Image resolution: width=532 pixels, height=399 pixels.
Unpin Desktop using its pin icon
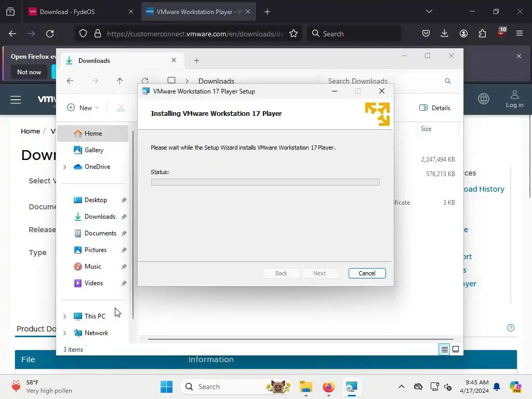click(x=124, y=200)
